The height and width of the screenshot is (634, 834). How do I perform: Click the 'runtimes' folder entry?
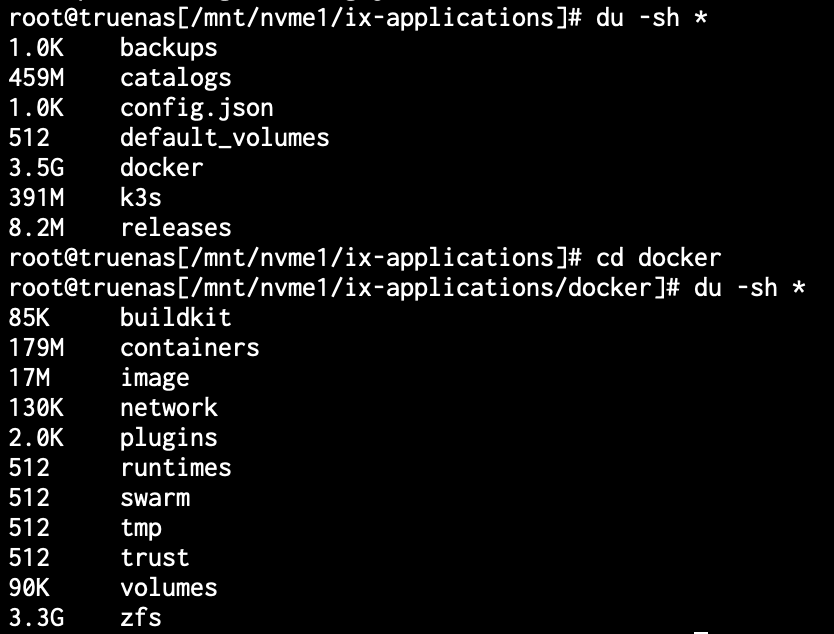[176, 468]
